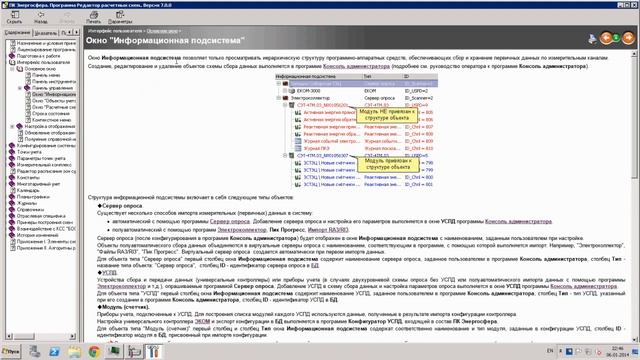Viewport: 640px width, 360px height.
Task: Open the Окно "Расчетные схемы" topic
Action: [x=53, y=107]
